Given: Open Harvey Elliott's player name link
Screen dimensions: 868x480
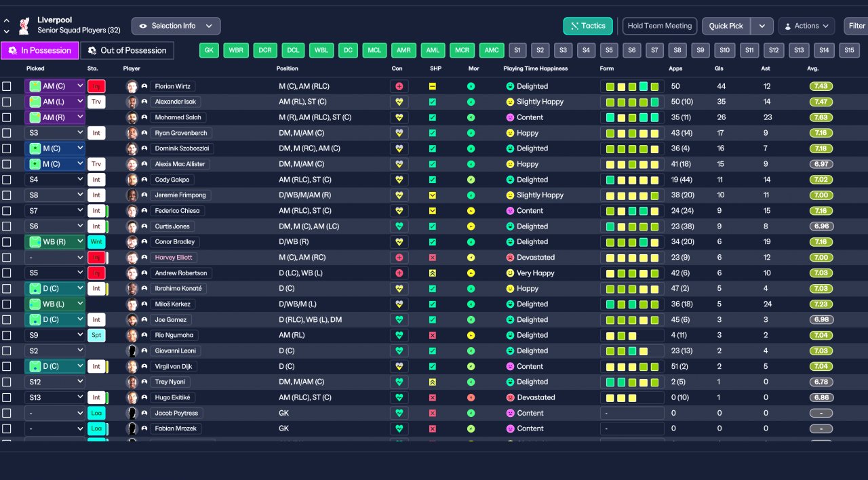Looking at the screenshot, I should click(174, 258).
